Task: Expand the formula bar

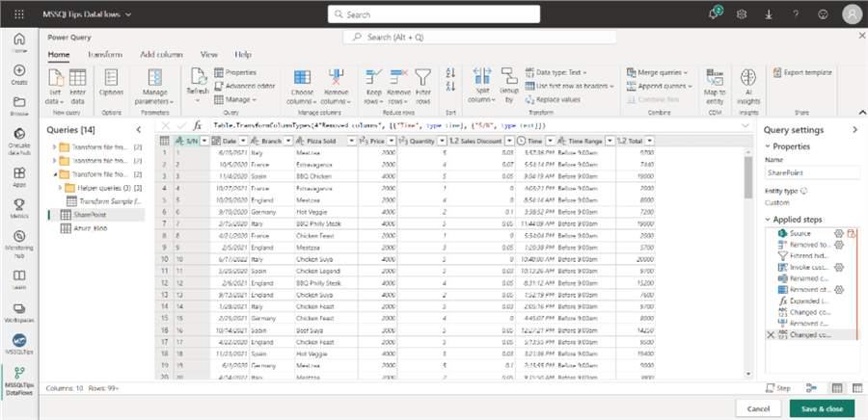Action: [x=745, y=126]
